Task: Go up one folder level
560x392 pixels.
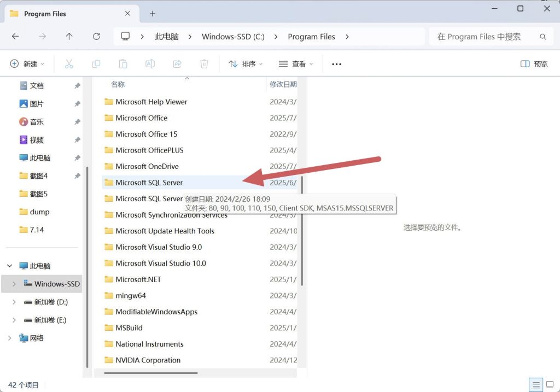Action: (x=69, y=37)
